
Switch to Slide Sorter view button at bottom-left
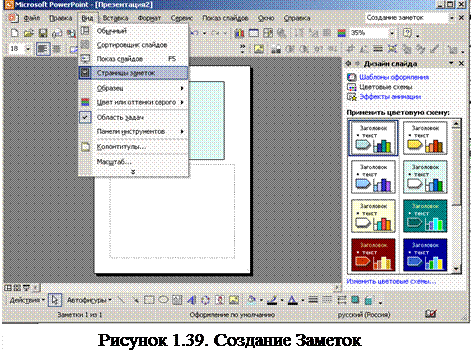(17, 288)
